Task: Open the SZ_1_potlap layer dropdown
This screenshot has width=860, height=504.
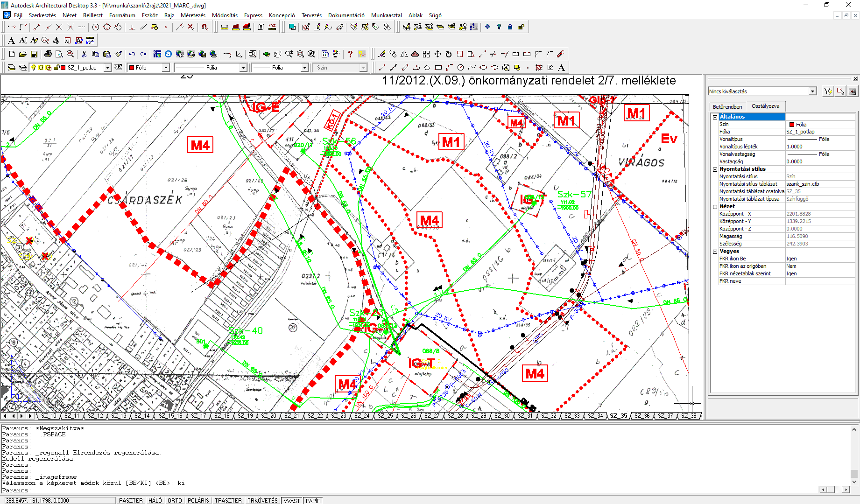Action: pyautogui.click(x=107, y=67)
